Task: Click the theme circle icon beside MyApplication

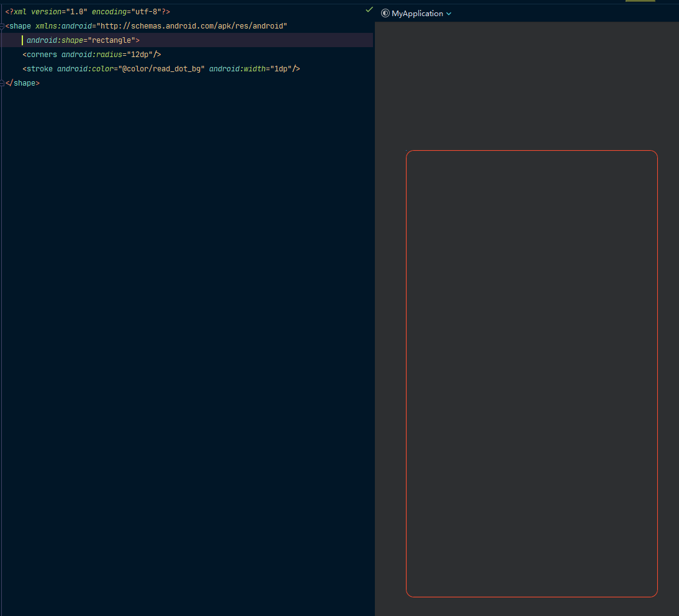Action: pyautogui.click(x=385, y=13)
